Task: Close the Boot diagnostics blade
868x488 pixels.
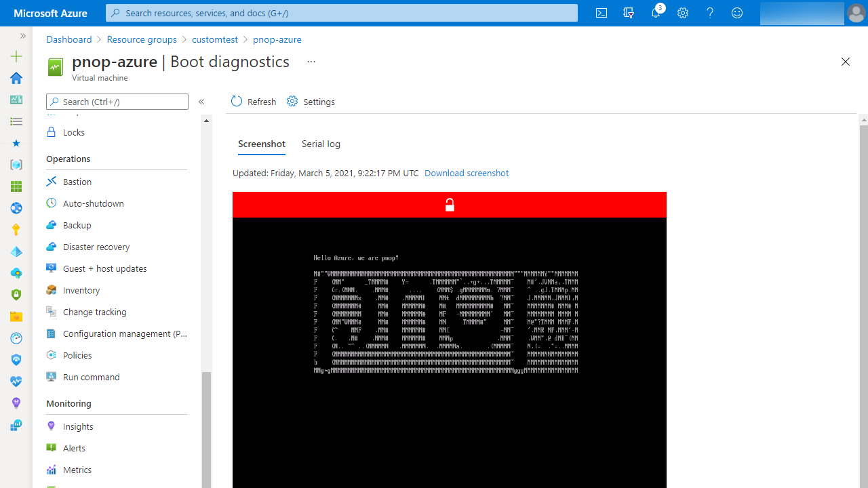Action: [846, 62]
